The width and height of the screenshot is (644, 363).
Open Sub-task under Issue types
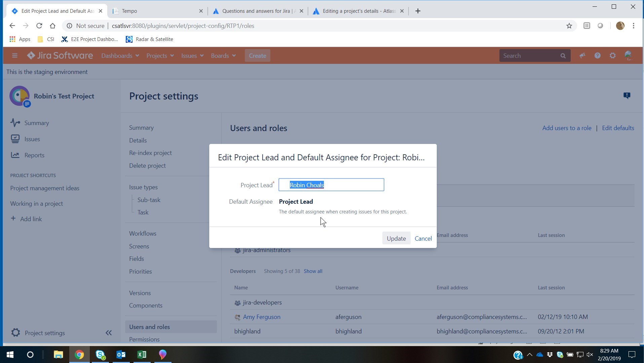[149, 200]
